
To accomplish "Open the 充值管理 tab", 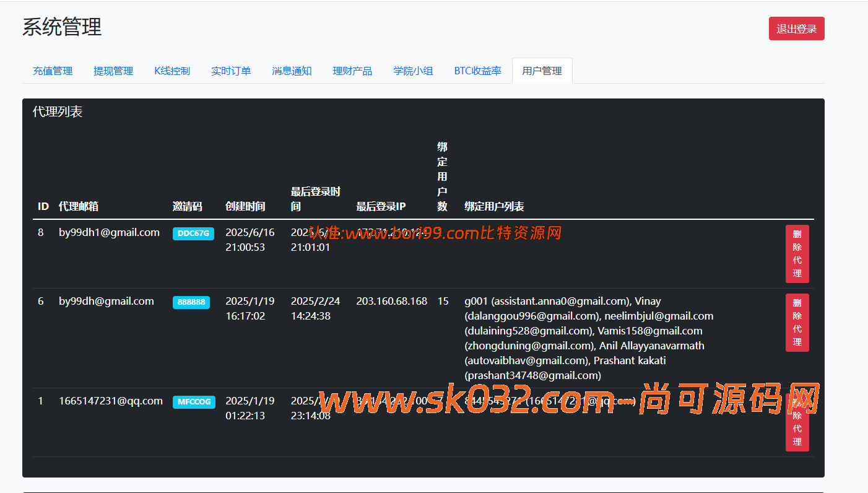I will pyautogui.click(x=53, y=71).
